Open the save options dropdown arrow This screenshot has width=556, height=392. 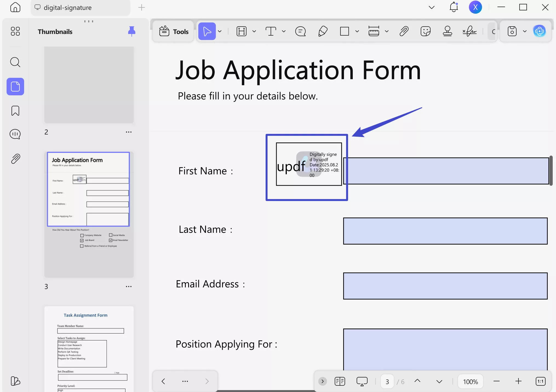(x=525, y=31)
